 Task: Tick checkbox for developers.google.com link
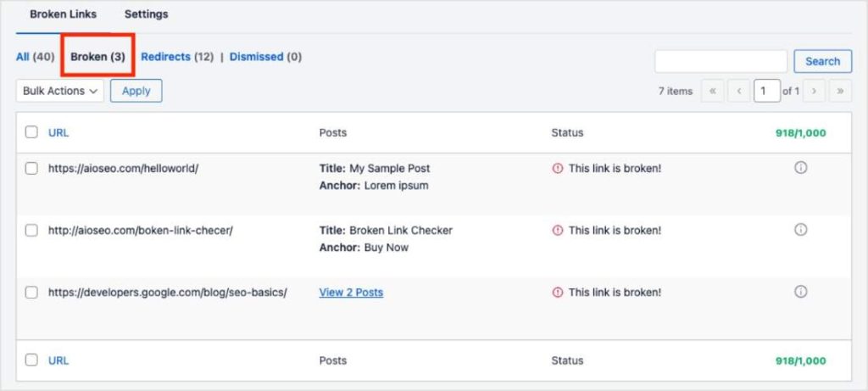(x=31, y=293)
